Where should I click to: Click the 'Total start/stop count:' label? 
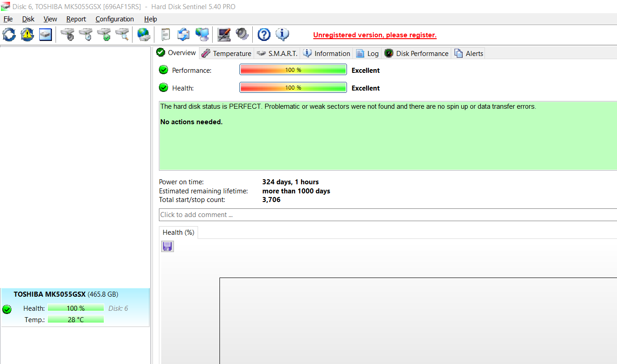pyautogui.click(x=192, y=200)
